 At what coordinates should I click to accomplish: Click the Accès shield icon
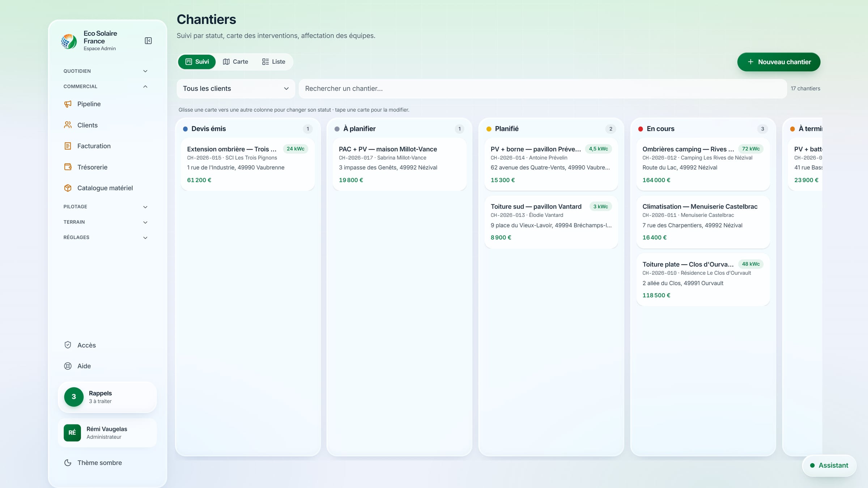[68, 345]
